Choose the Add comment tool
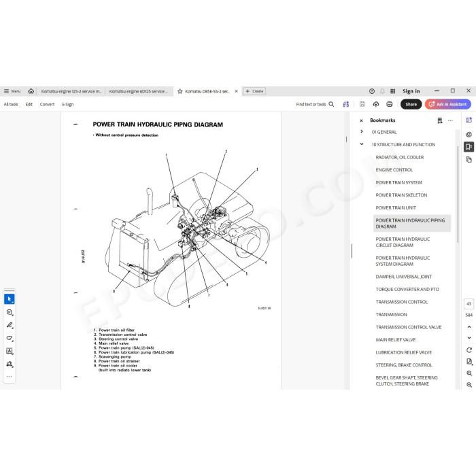 point(10,312)
